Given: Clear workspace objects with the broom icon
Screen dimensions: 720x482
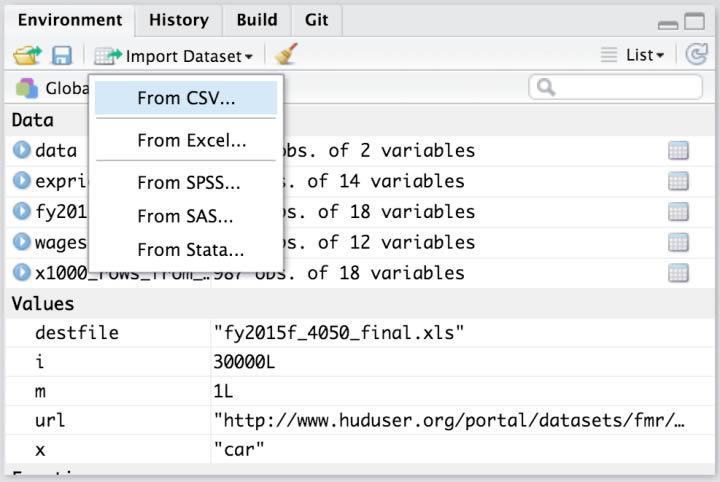Looking at the screenshot, I should [x=286, y=56].
